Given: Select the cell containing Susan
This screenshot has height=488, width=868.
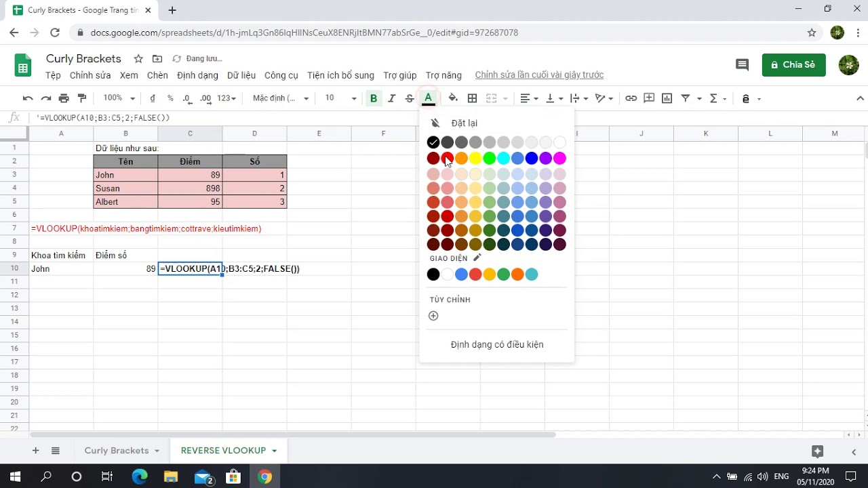Looking at the screenshot, I should coord(125,188).
